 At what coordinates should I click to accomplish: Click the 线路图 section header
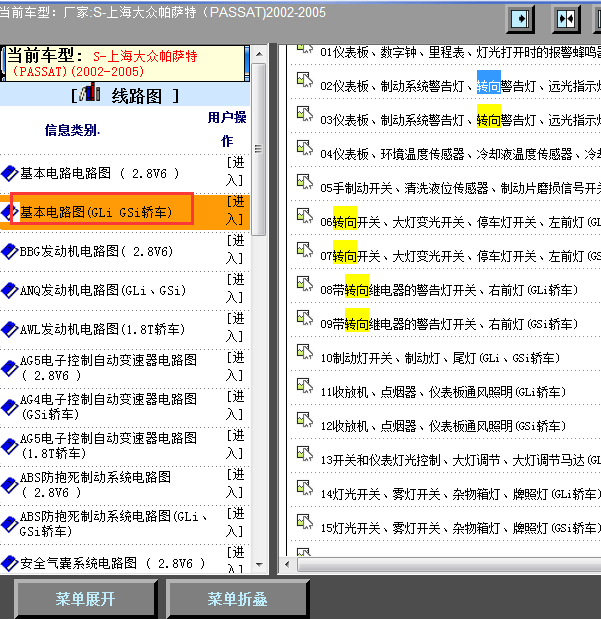click(125, 95)
